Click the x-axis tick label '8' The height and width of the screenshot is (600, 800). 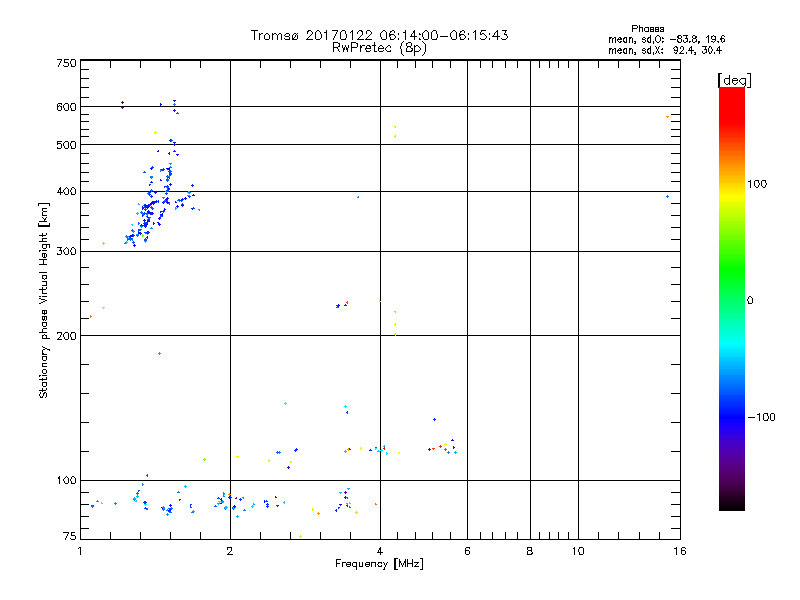tap(530, 551)
